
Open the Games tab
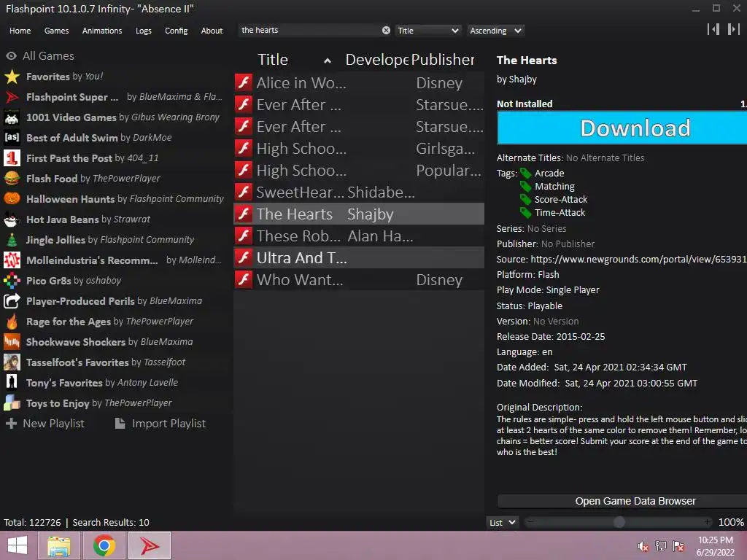(x=56, y=31)
